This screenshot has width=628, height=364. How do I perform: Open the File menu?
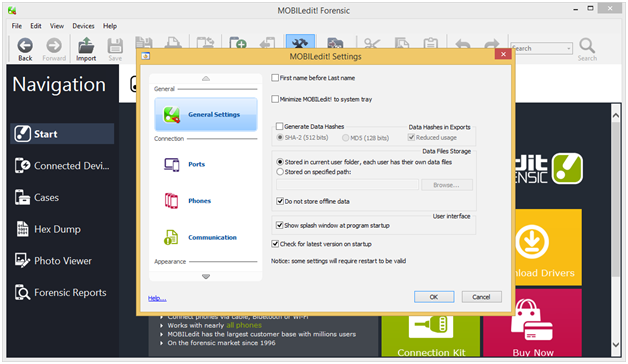(17, 26)
